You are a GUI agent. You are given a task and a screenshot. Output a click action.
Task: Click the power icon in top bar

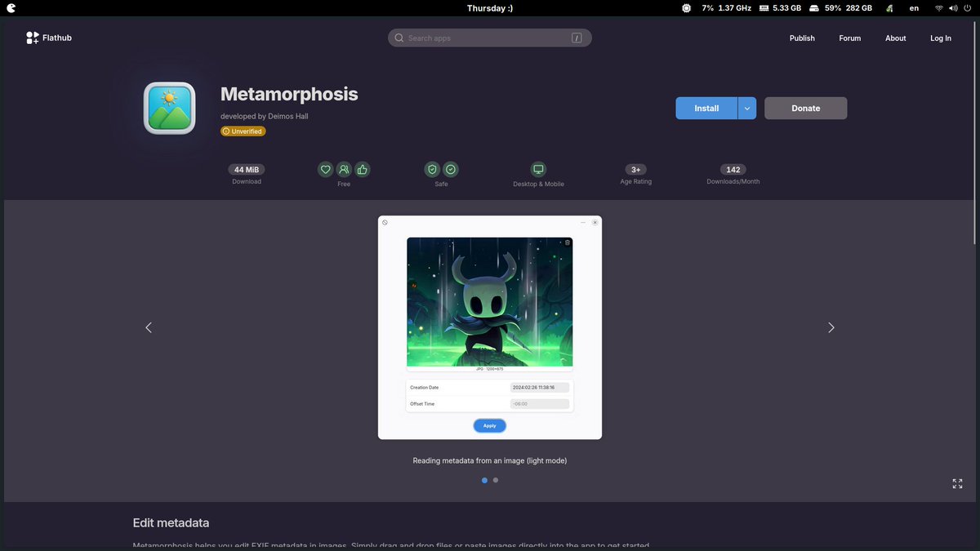coord(968,8)
